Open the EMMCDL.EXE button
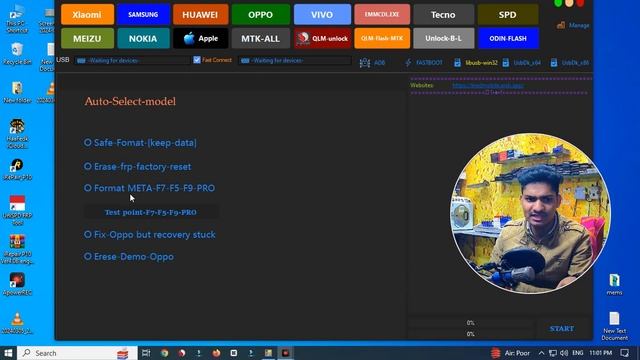Viewport: 640px width, 360px height. point(382,15)
